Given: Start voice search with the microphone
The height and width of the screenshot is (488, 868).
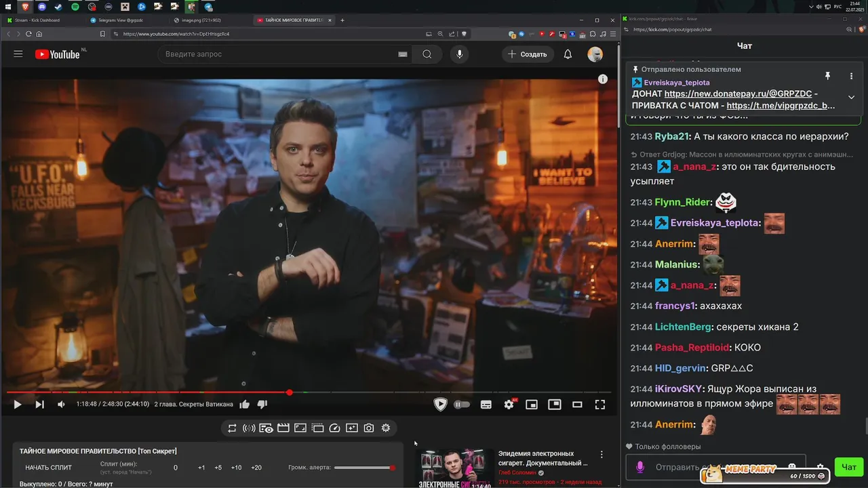Looking at the screenshot, I should click(460, 54).
